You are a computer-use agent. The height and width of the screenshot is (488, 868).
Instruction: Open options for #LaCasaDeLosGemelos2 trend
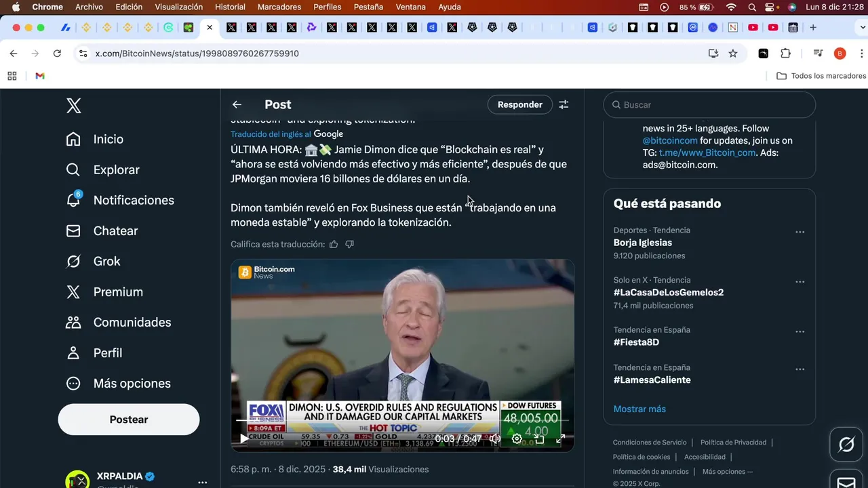[x=800, y=281]
